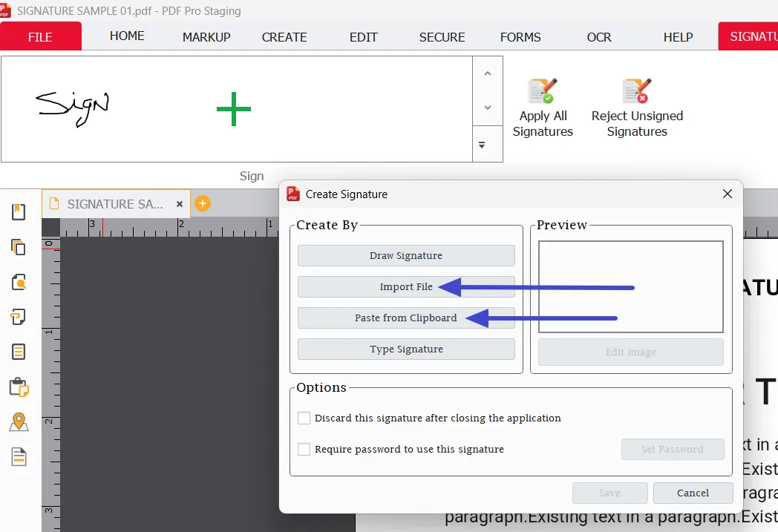Open the FILE menu tab
Image resolution: width=778 pixels, height=532 pixels.
click(40, 36)
